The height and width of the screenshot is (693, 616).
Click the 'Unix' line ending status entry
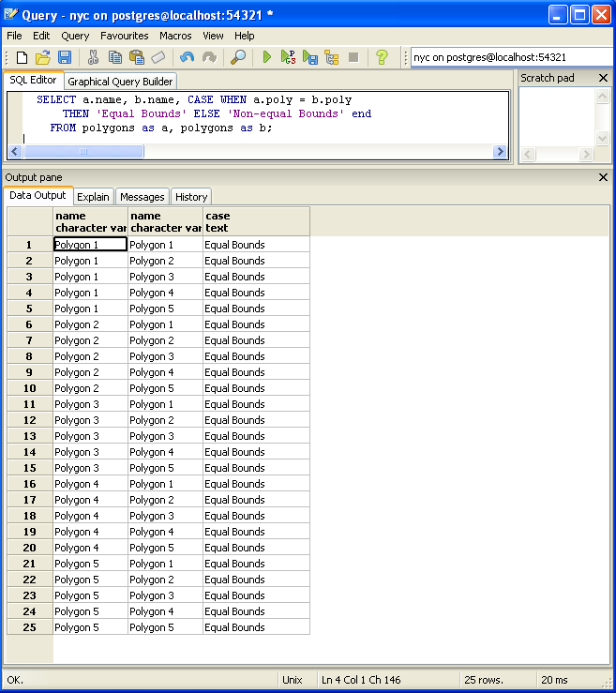click(x=293, y=680)
